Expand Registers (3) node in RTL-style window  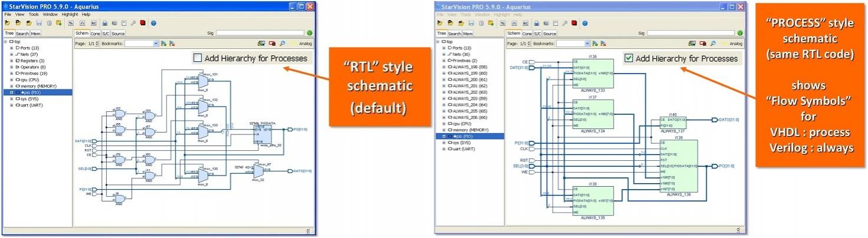(x=11, y=61)
